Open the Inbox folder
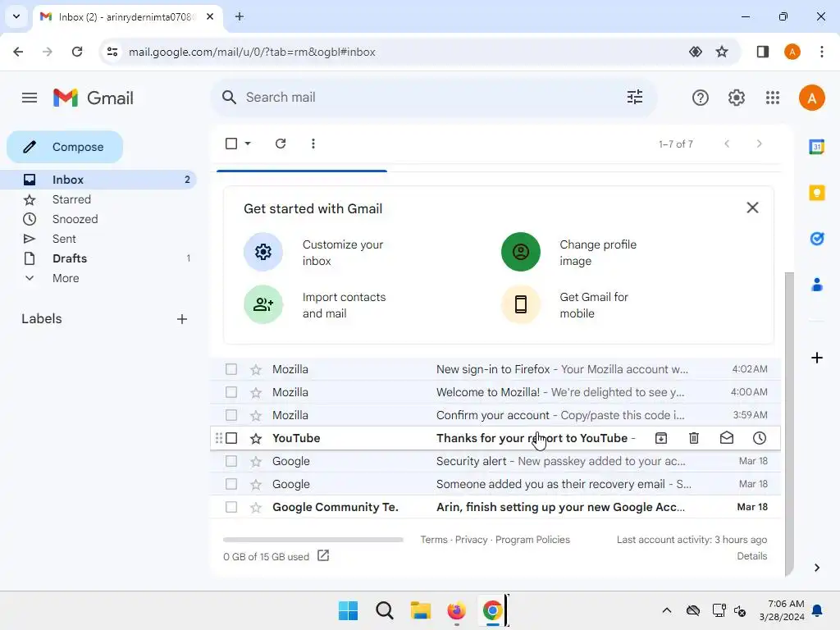 click(x=98, y=180)
